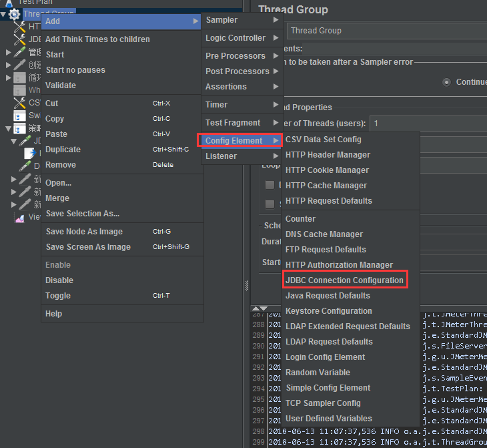
Task: Click the Thread Group name input field
Action: [387, 31]
